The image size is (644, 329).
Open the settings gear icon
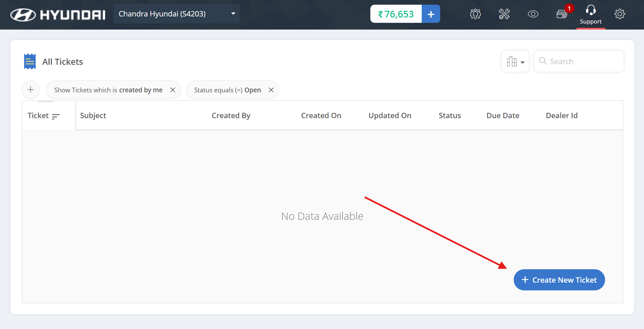point(619,14)
